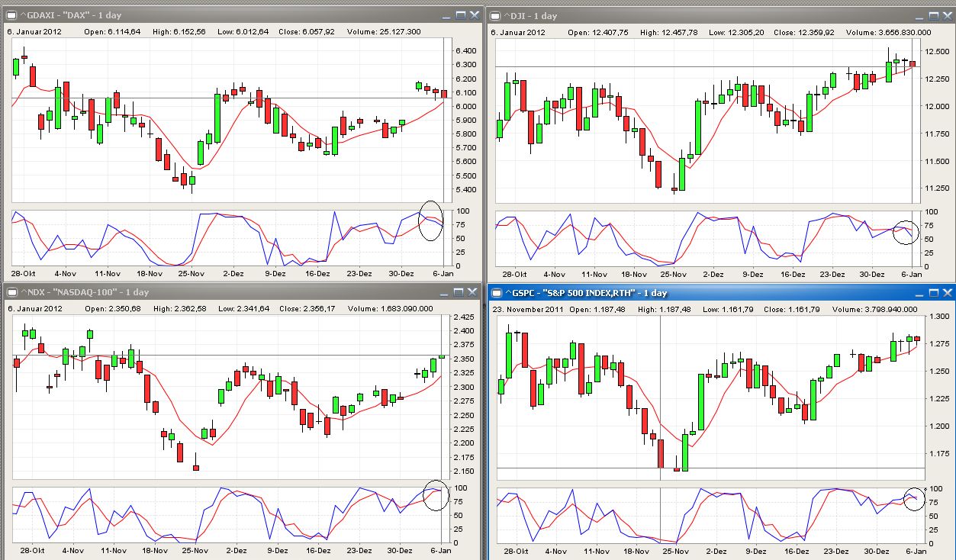Restore down the S&P 500 window
This screenshot has height=560, width=956.
pyautogui.click(x=935, y=292)
